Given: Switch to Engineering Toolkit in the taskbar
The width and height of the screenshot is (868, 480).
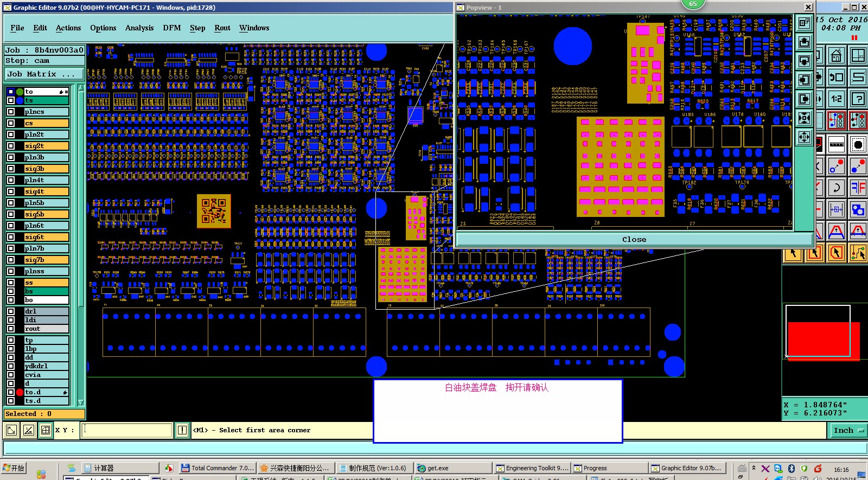Looking at the screenshot, I should [x=532, y=468].
